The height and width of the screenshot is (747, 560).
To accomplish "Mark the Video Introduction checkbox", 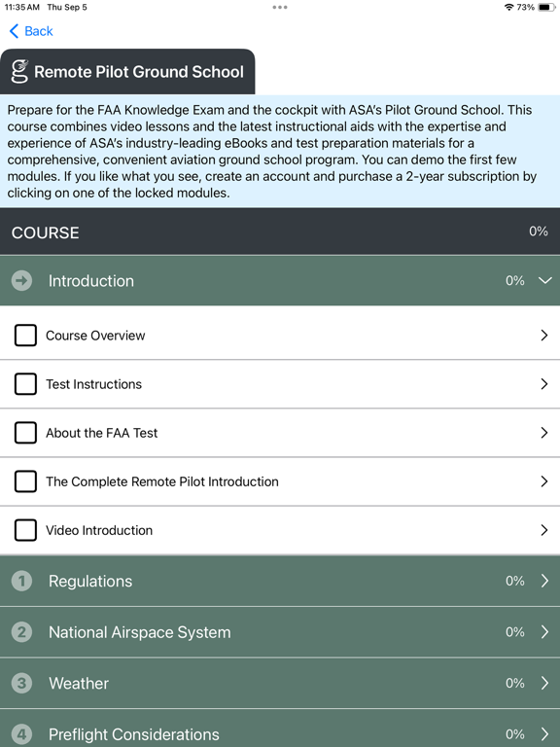I will pos(25,530).
